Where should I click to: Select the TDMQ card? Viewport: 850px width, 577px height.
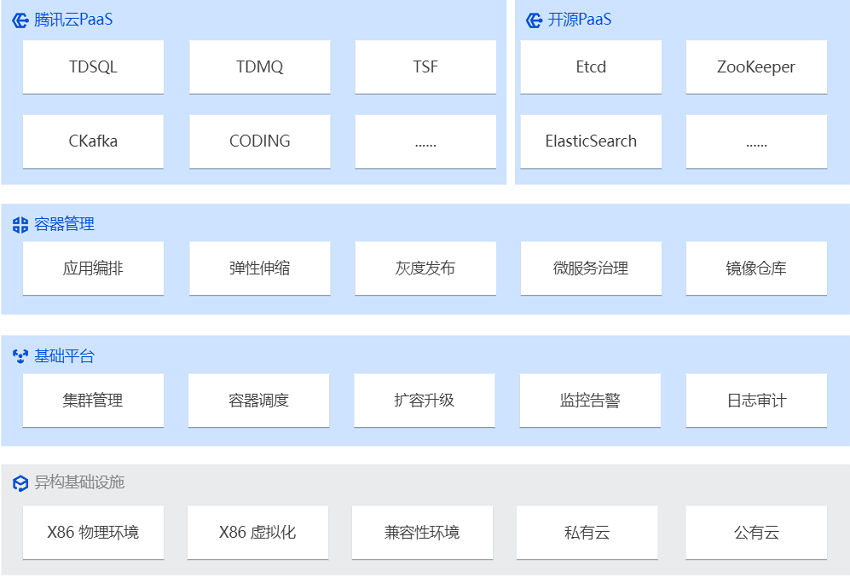(x=260, y=67)
